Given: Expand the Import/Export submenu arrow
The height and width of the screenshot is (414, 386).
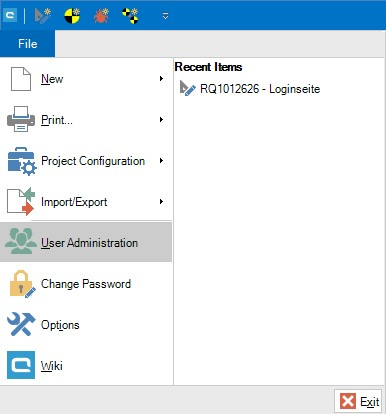Looking at the screenshot, I should (x=161, y=202).
